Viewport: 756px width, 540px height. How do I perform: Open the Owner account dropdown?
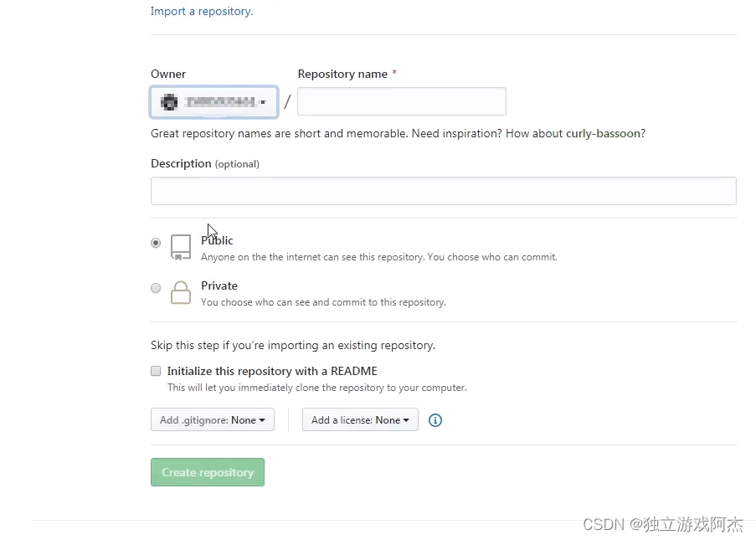click(213, 100)
